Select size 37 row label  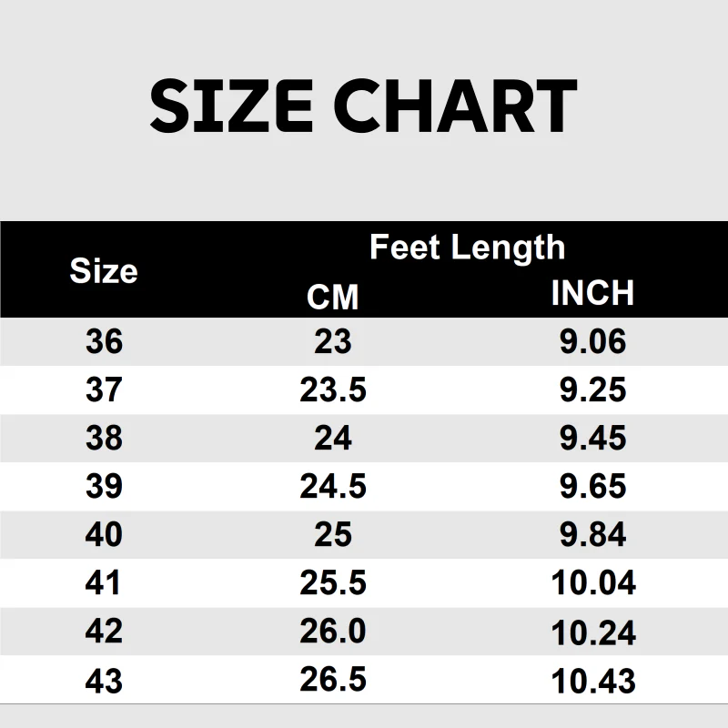(104, 389)
